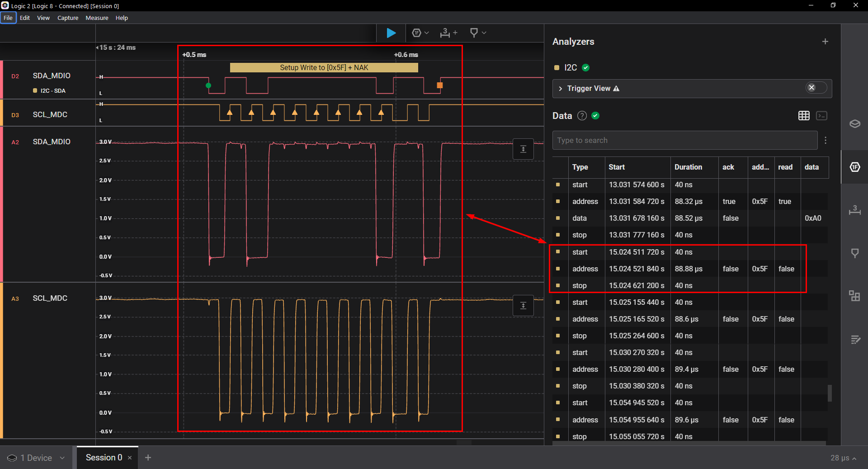The width and height of the screenshot is (868, 469).
Task: Select stop row at 15.024 621 200 s
Action: pos(690,286)
